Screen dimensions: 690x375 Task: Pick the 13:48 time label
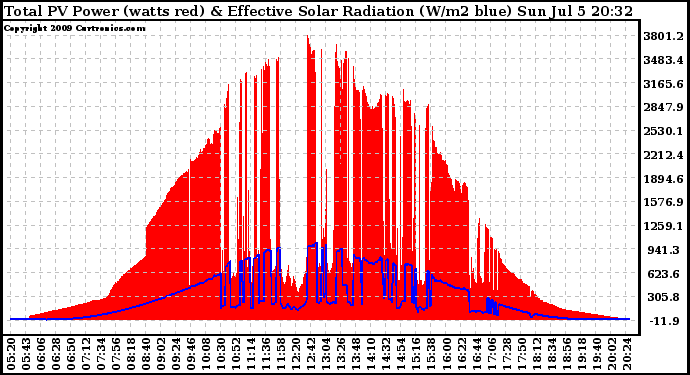356,354
